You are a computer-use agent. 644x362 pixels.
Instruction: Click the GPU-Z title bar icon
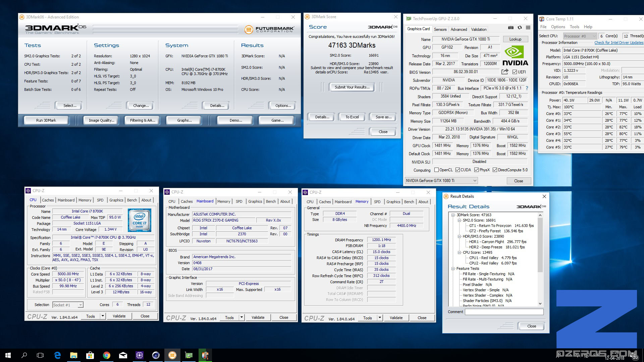[409, 19]
